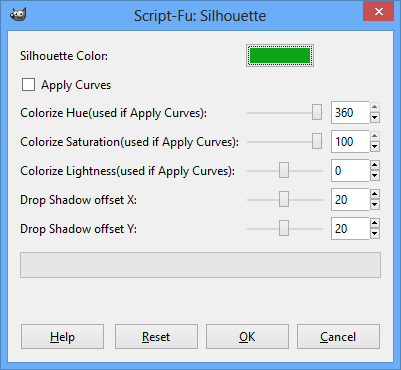Click the Drop Shadow offset Y slider
401x370 pixels.
coord(285,229)
